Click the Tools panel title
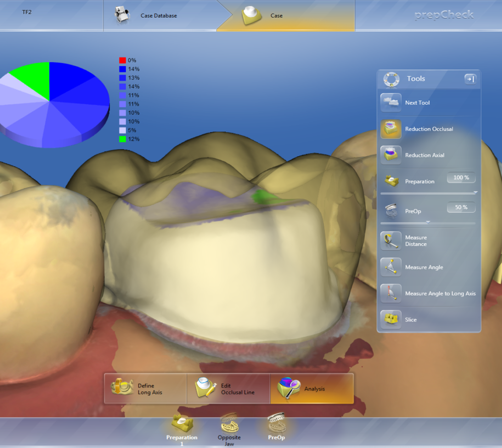Viewport: 502px width, 448px height. 416,79
